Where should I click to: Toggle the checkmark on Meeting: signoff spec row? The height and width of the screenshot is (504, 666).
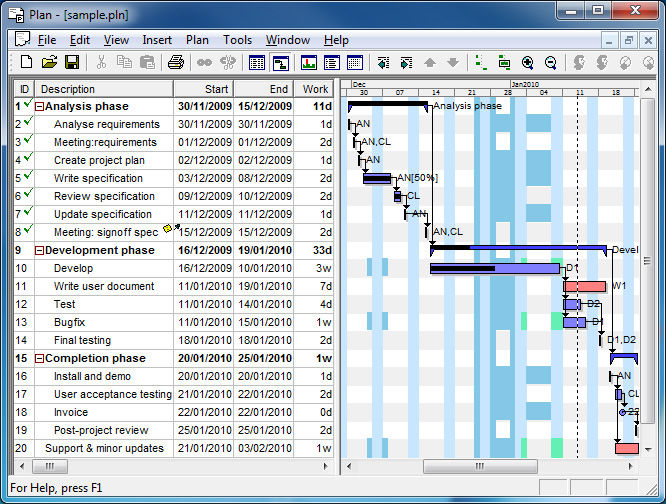coord(28,229)
